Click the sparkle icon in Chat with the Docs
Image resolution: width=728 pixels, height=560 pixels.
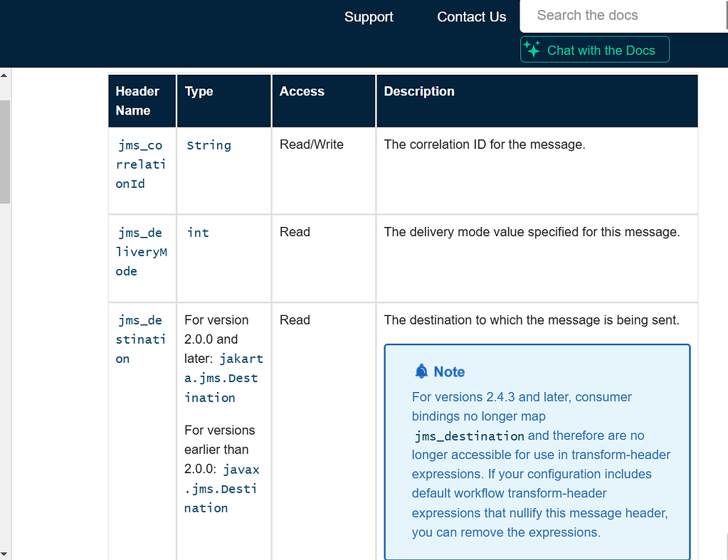pyautogui.click(x=532, y=49)
